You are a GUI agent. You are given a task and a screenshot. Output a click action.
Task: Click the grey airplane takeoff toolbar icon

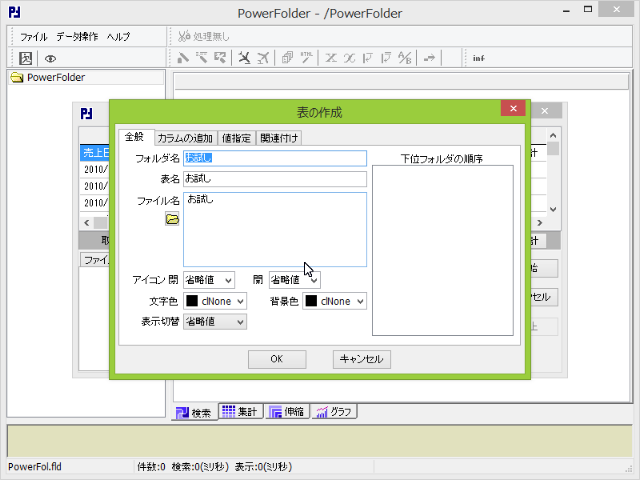click(263, 58)
